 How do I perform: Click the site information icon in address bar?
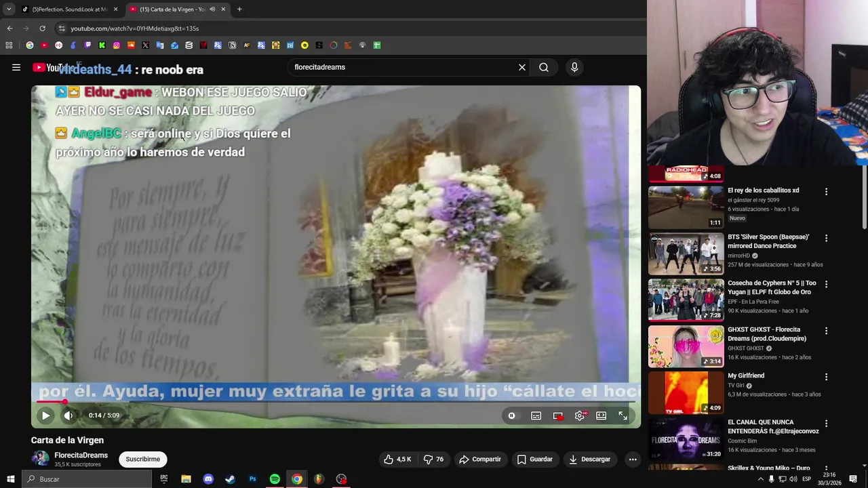point(62,28)
